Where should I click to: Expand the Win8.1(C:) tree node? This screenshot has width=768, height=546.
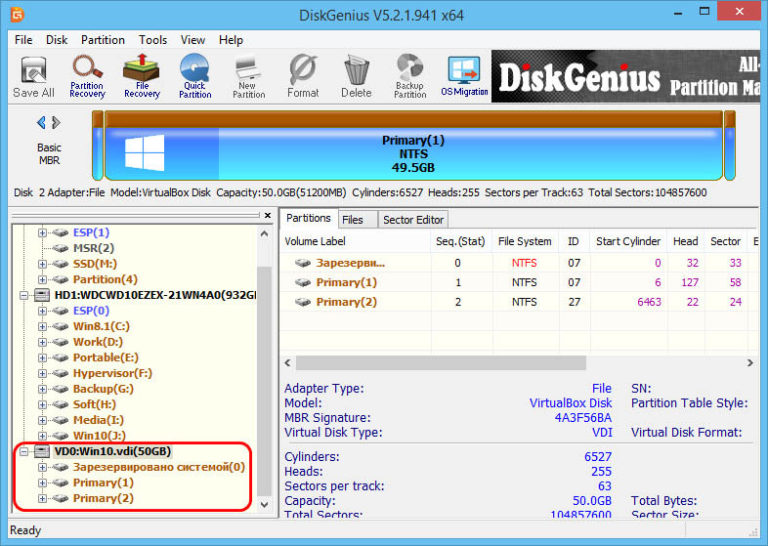click(x=43, y=326)
